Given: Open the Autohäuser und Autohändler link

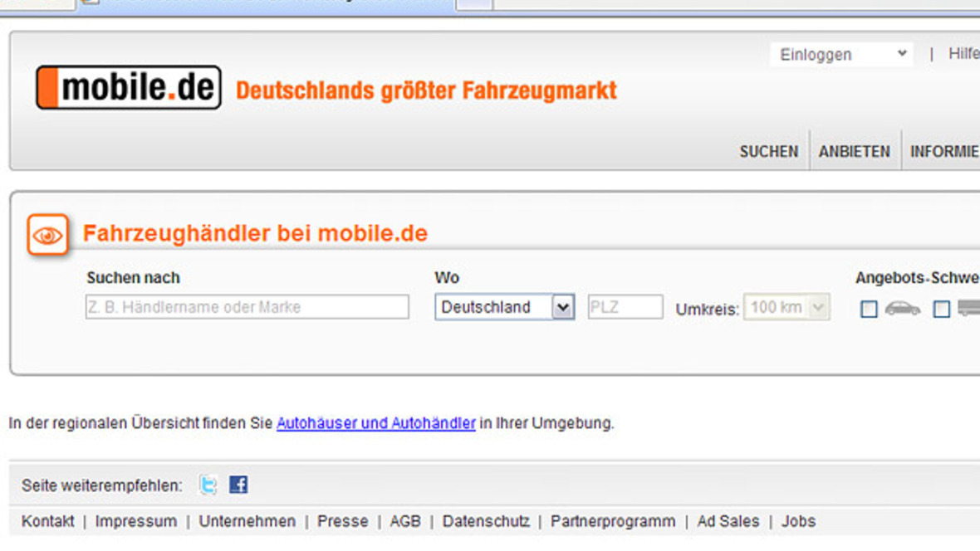Looking at the screenshot, I should pos(375,423).
